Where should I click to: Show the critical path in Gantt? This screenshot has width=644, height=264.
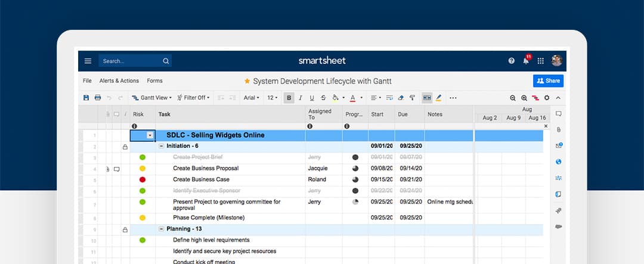click(535, 98)
